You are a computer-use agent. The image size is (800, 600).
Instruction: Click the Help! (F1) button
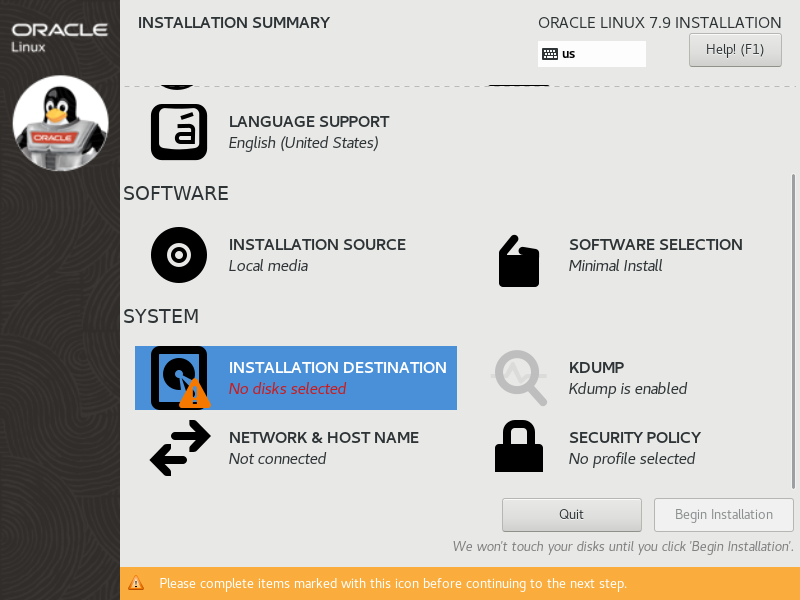click(735, 50)
